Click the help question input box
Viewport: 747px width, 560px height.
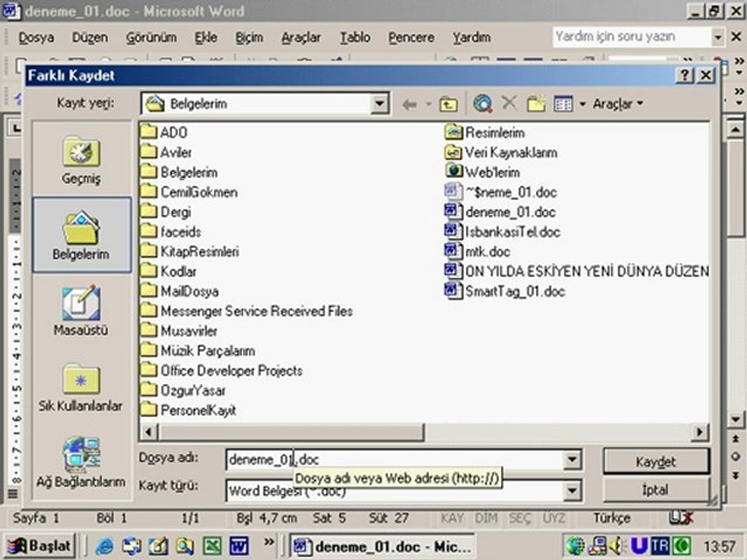pos(632,37)
